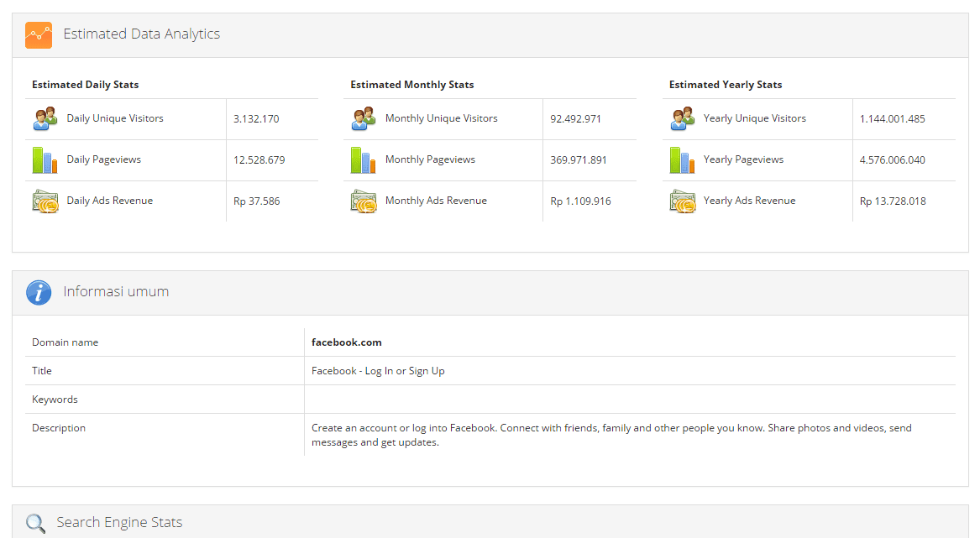
Task: Click the Daily Unique Visitors label
Action: [115, 118]
